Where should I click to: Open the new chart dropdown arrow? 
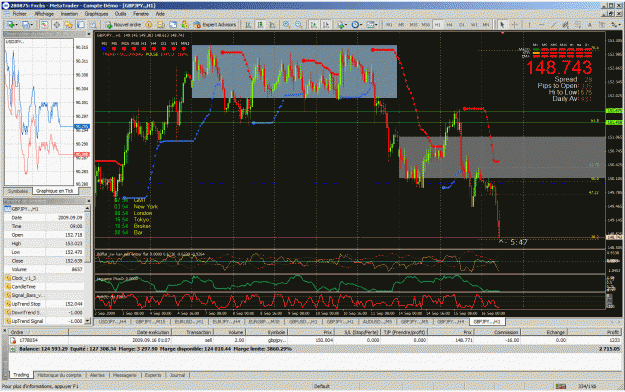pyautogui.click(x=16, y=25)
